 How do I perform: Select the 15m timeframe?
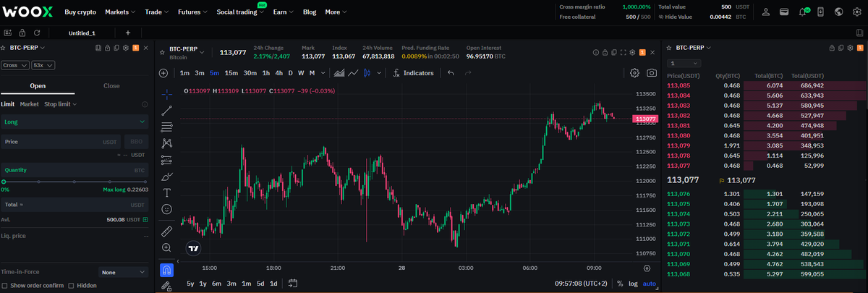click(231, 73)
